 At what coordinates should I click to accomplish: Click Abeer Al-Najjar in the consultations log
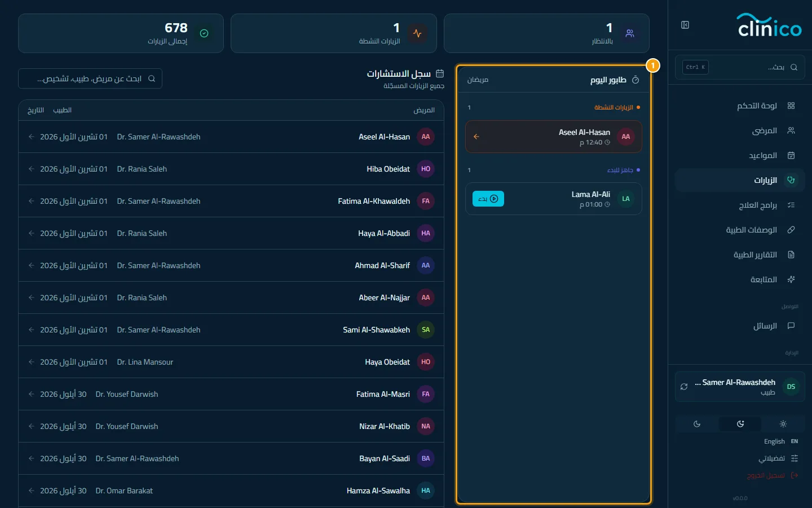385,297
